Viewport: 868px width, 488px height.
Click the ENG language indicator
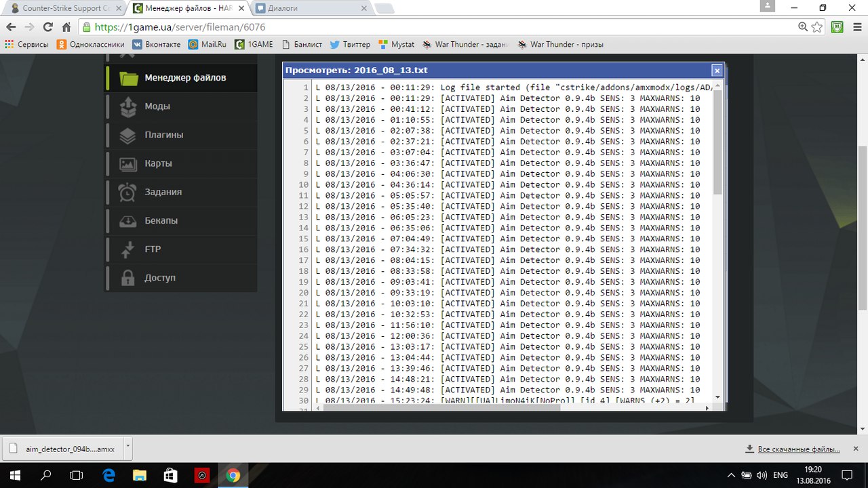tap(781, 475)
